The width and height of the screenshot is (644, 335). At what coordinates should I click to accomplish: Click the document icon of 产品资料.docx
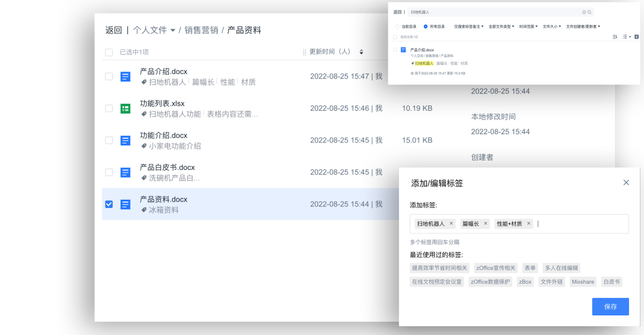click(x=125, y=204)
